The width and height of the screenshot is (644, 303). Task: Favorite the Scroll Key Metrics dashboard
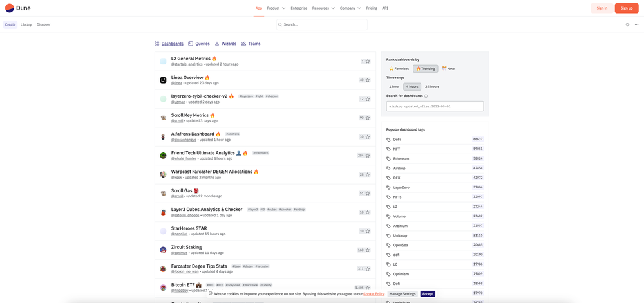tap(368, 118)
